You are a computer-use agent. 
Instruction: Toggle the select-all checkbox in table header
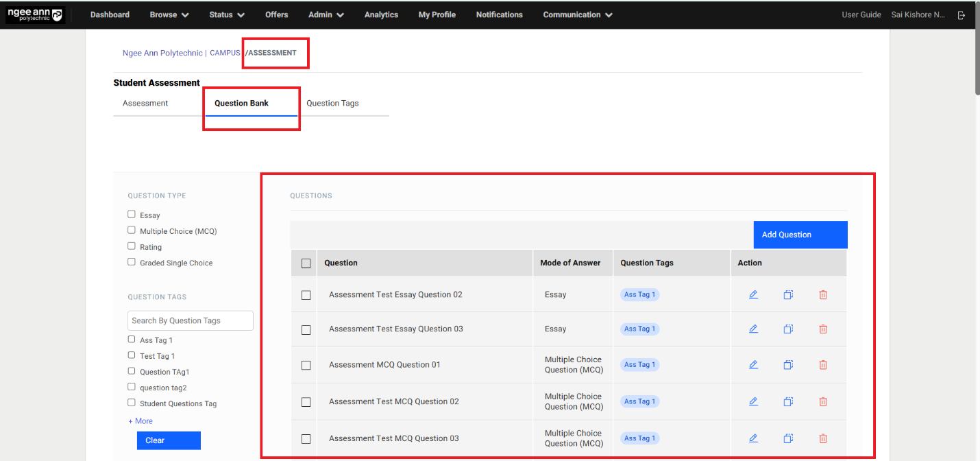coord(306,263)
